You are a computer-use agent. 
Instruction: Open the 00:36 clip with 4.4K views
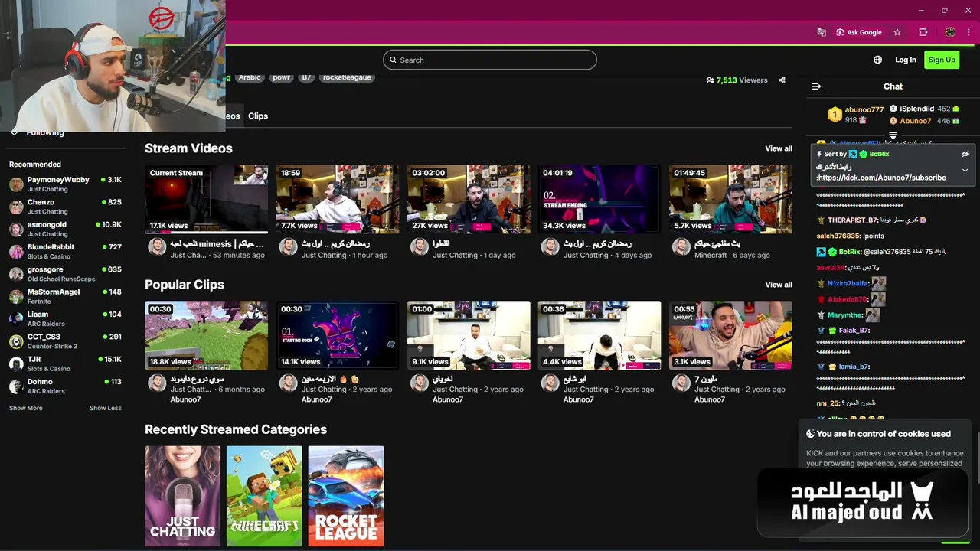(599, 335)
